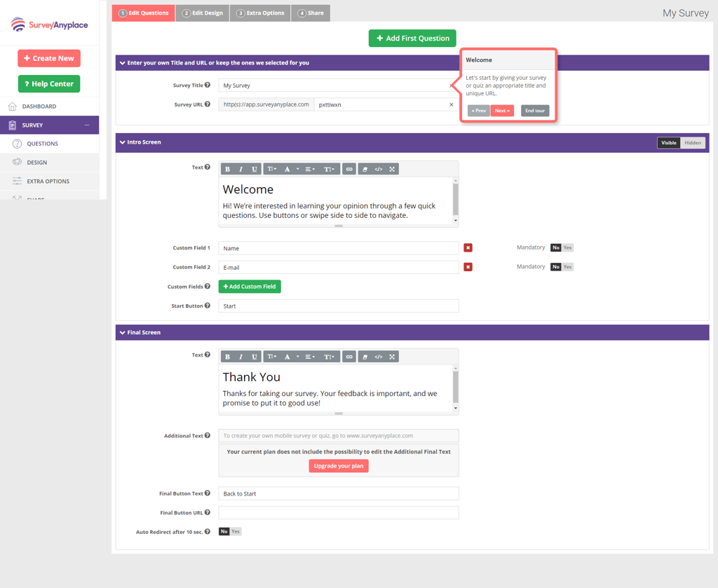Open font size dropdown in Final editor
This screenshot has height=588, width=718.
point(272,357)
